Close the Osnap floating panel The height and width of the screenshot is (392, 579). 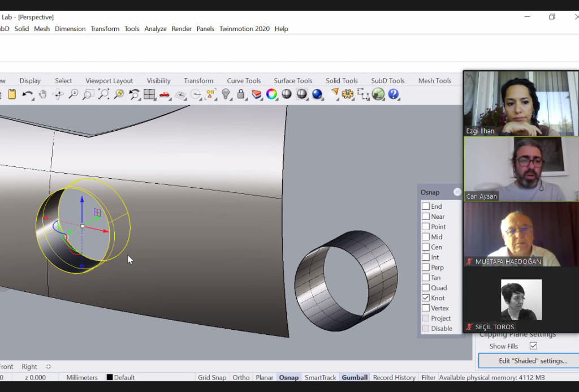tap(457, 192)
